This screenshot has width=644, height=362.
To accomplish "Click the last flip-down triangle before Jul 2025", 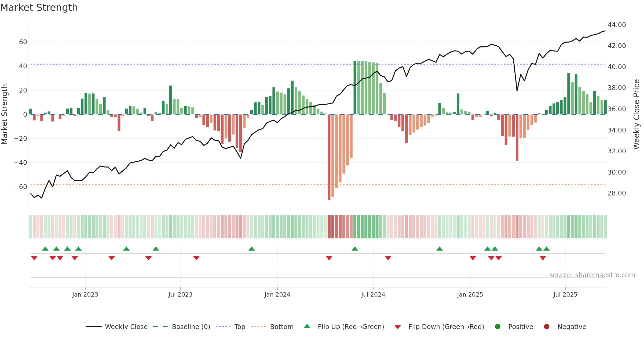I will pos(543,258).
